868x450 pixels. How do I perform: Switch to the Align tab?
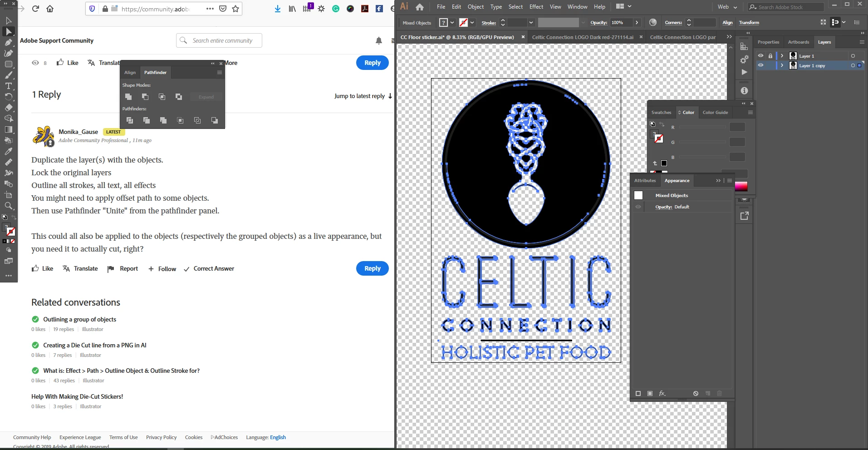coord(130,72)
